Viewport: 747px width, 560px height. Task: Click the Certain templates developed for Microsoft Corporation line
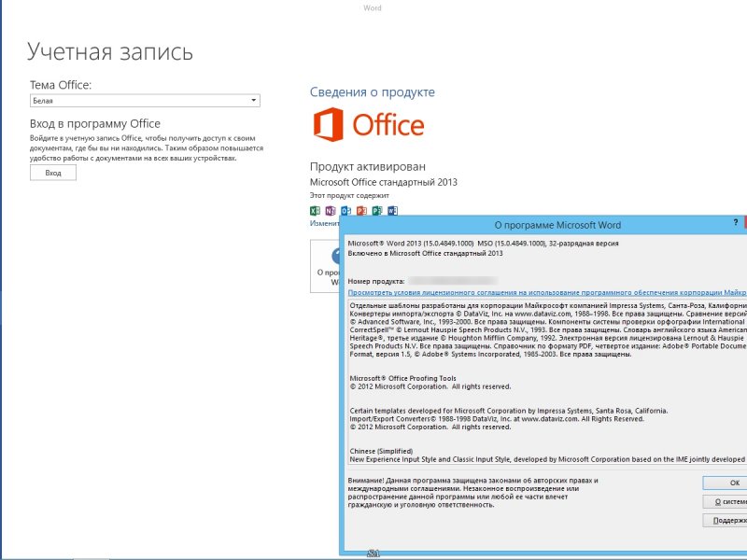coord(509,411)
